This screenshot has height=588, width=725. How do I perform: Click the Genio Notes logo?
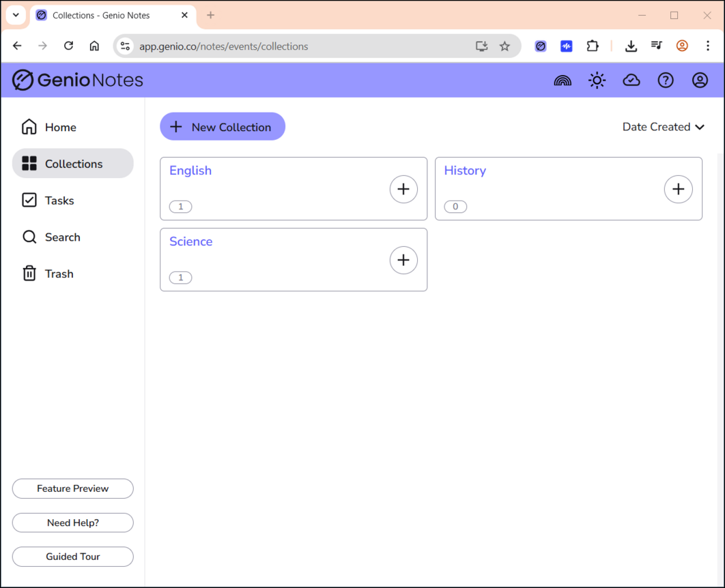coord(78,80)
